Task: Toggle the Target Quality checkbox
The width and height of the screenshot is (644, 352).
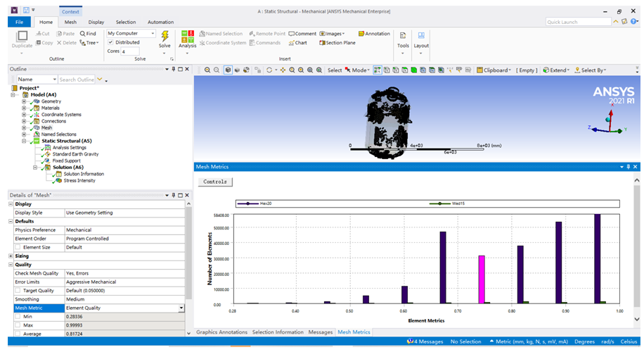Action: (18, 290)
